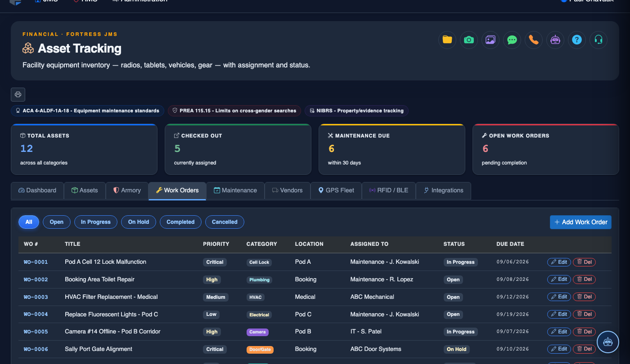Click the printer icon button
This screenshot has width=630, height=364.
[18, 94]
